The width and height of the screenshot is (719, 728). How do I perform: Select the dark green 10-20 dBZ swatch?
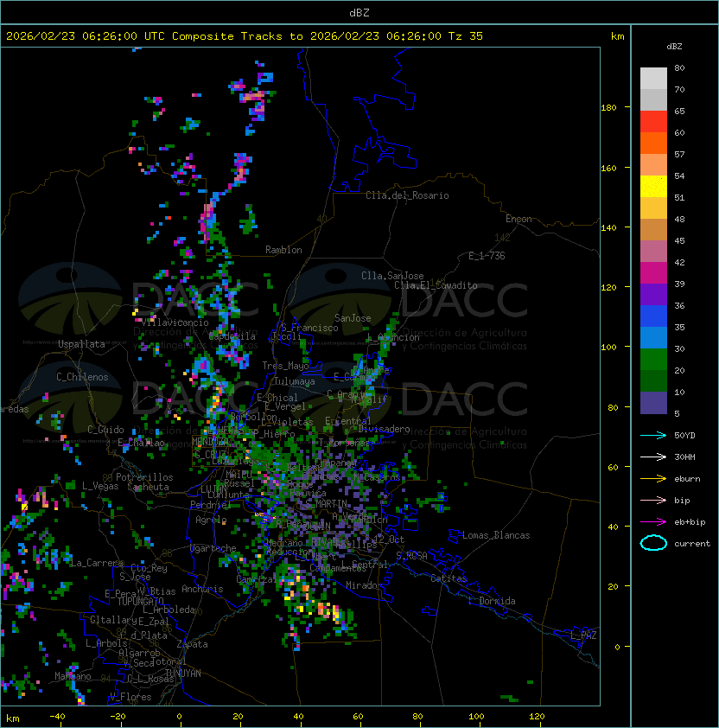coord(653,380)
